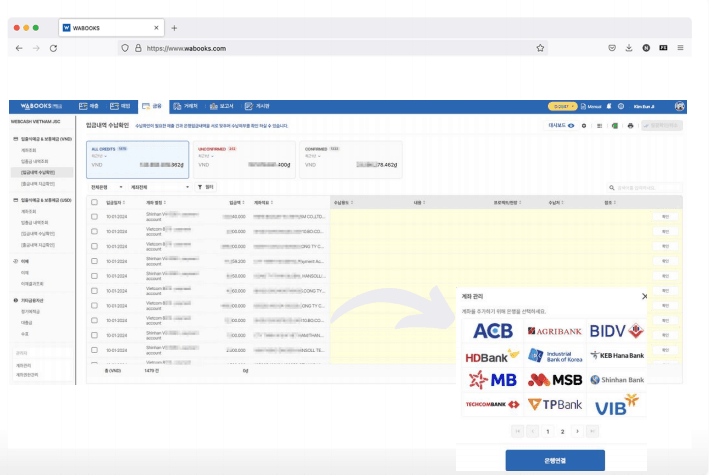Screen dimensions: 709x475
Task: Check the row containing NSOLL TE
Action: [94, 350]
